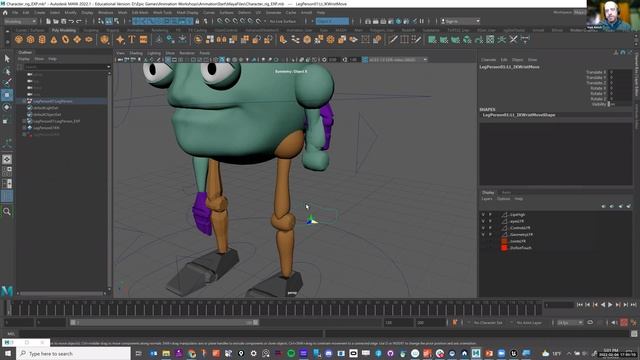Open the Sign In account dropdown
Viewport: 640px width, 360px height.
(x=460, y=21)
